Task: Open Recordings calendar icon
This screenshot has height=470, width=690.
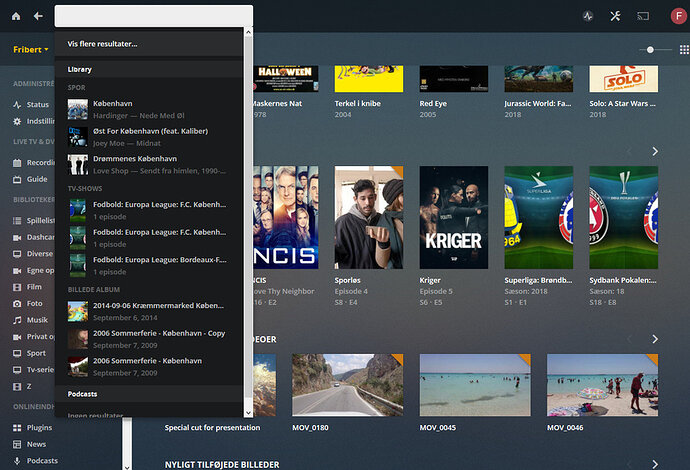Action: (x=17, y=162)
